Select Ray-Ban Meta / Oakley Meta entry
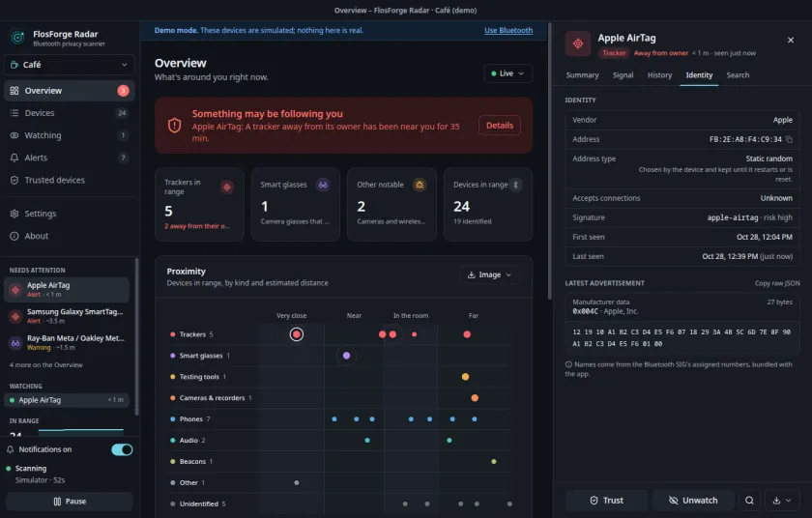Image resolution: width=812 pixels, height=518 pixels. point(67,342)
